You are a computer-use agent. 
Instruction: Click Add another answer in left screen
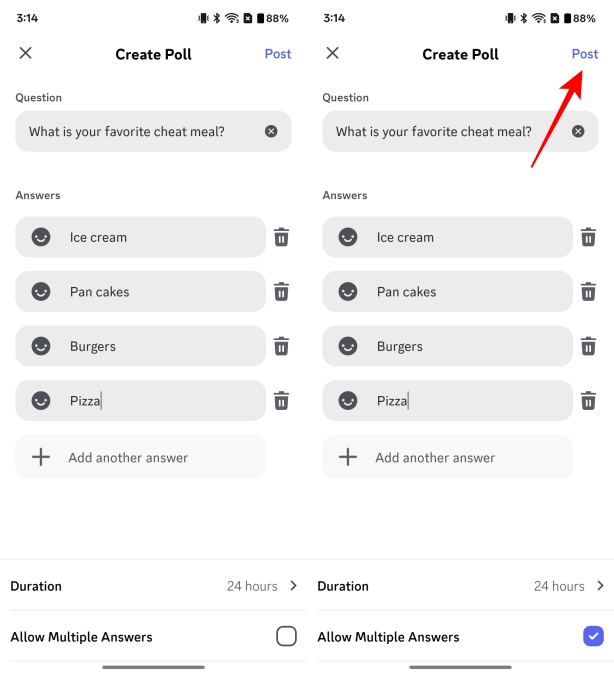(128, 458)
